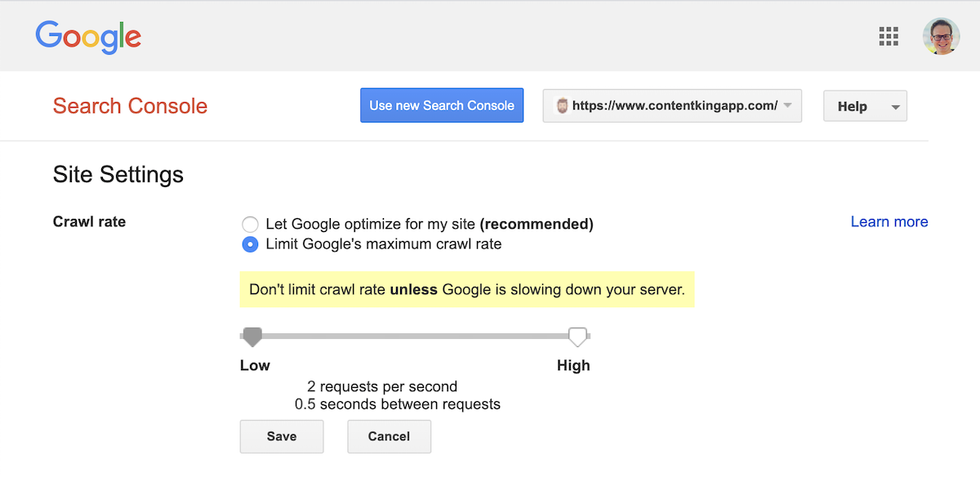Click the '2 requests per second' text
Screen dimensions: 980x477
pyautogui.click(x=382, y=386)
